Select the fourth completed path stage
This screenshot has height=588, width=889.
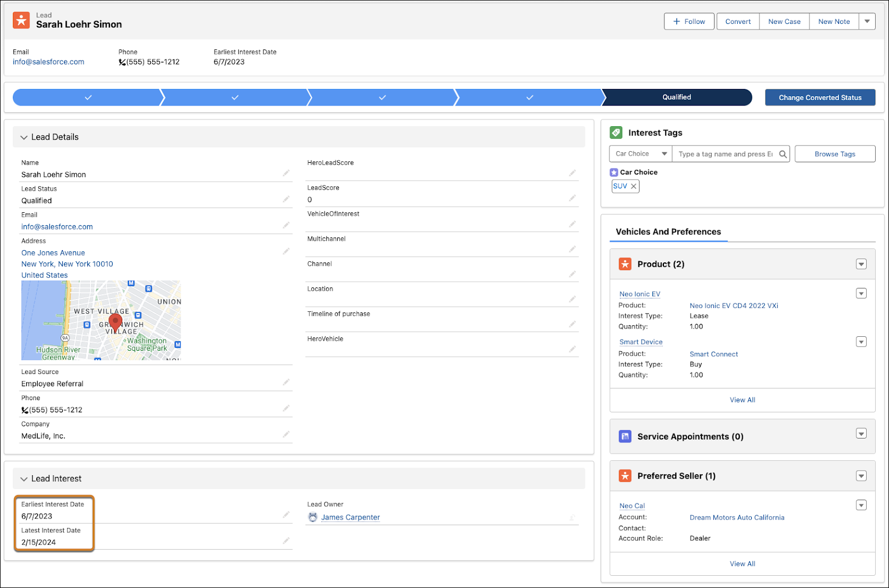(530, 97)
